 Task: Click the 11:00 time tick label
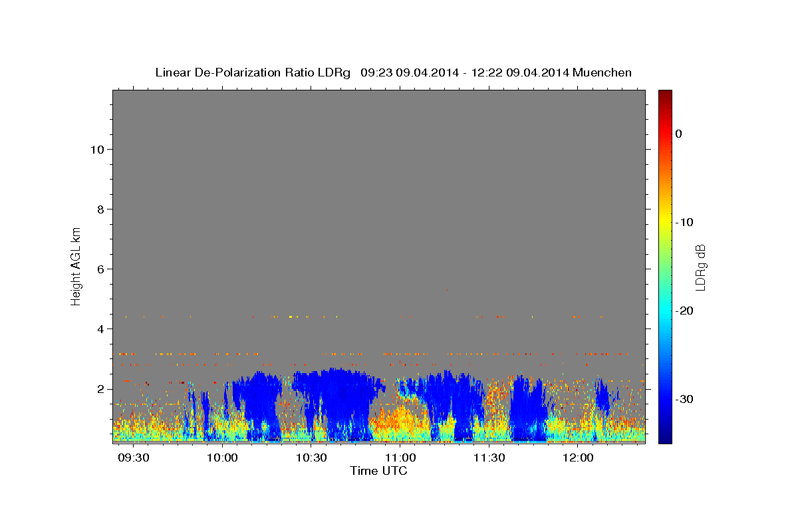coord(400,458)
